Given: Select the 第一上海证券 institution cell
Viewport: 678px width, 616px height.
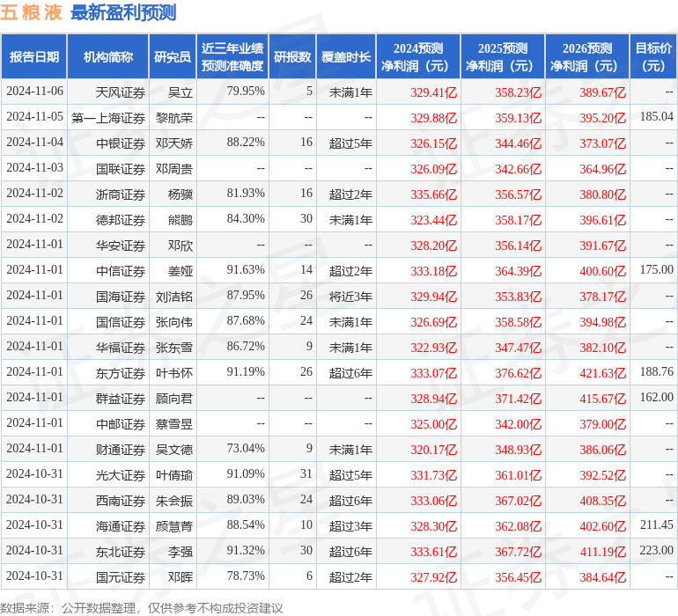Looking at the screenshot, I should tap(108, 118).
